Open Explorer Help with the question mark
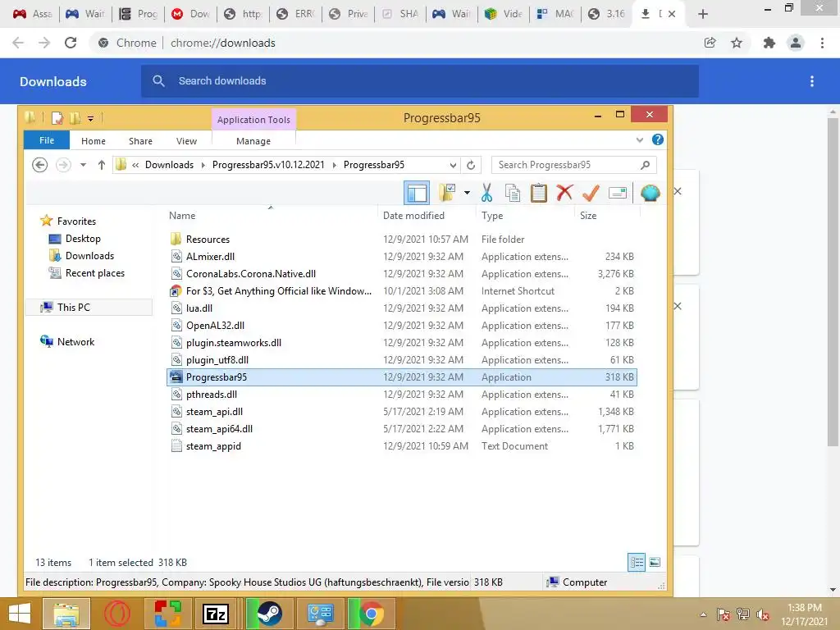This screenshot has width=840, height=630. 658,139
